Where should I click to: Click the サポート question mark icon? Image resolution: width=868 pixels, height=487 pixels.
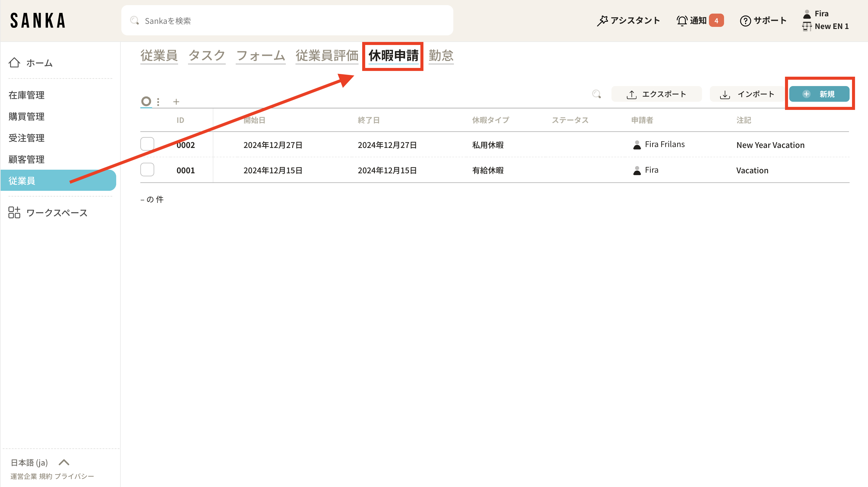pos(745,21)
